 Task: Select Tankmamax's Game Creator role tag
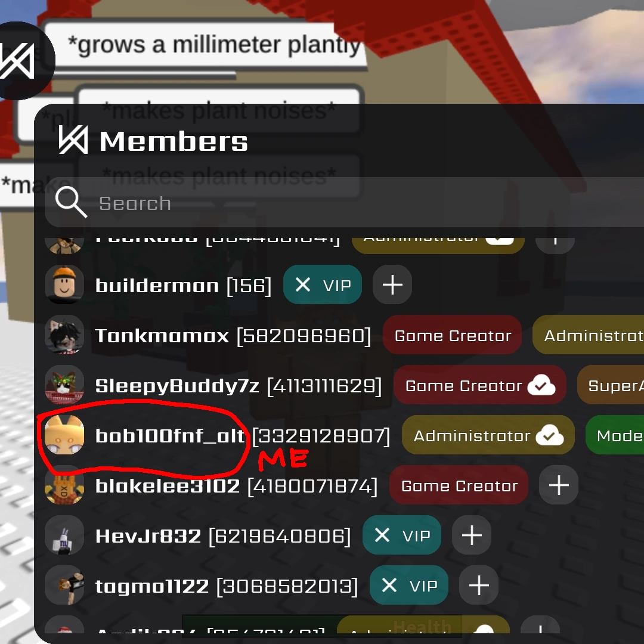point(453,336)
